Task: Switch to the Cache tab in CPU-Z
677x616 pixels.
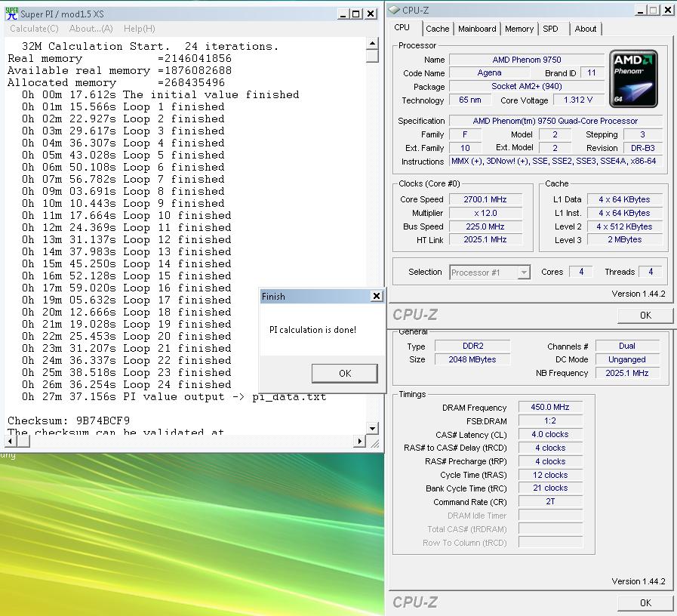Action: tap(438, 29)
